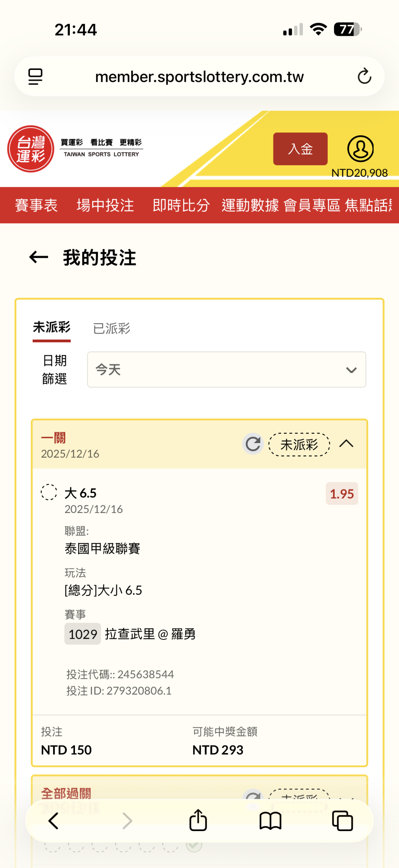Tap the member.sportslottery.com.tw address field
399x868 pixels.
[x=199, y=77]
